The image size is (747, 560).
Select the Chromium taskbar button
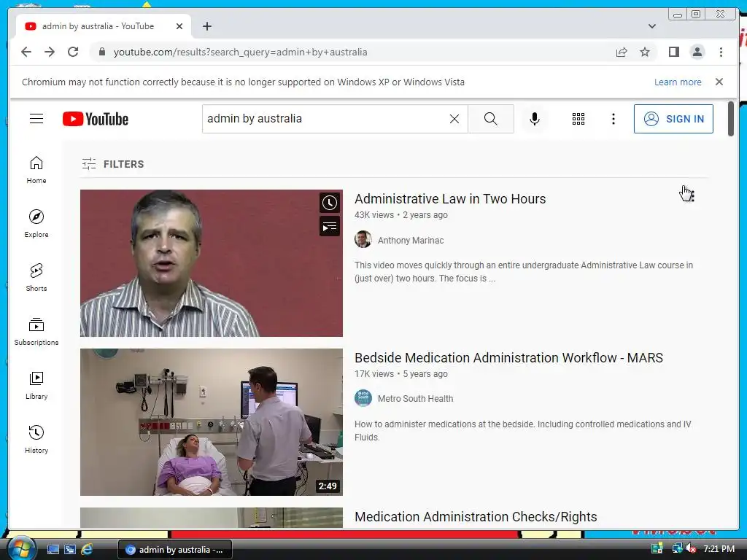pos(175,550)
